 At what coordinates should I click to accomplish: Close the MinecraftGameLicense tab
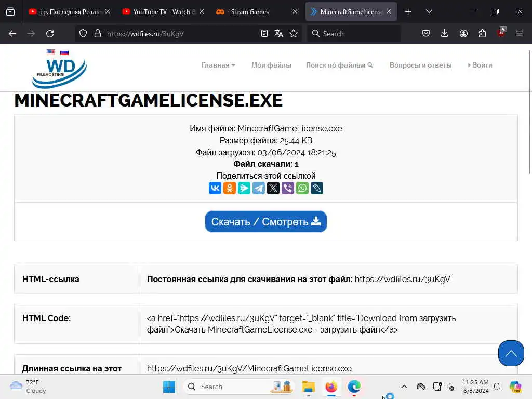(389, 12)
